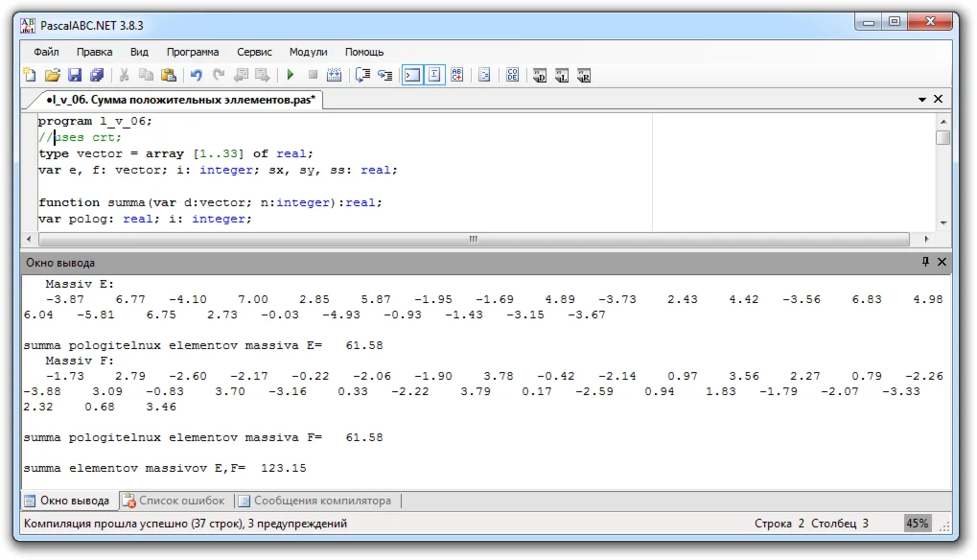Screen dimensions: 977x560
Task: Create a new file from the toolbar
Action: click(x=30, y=75)
